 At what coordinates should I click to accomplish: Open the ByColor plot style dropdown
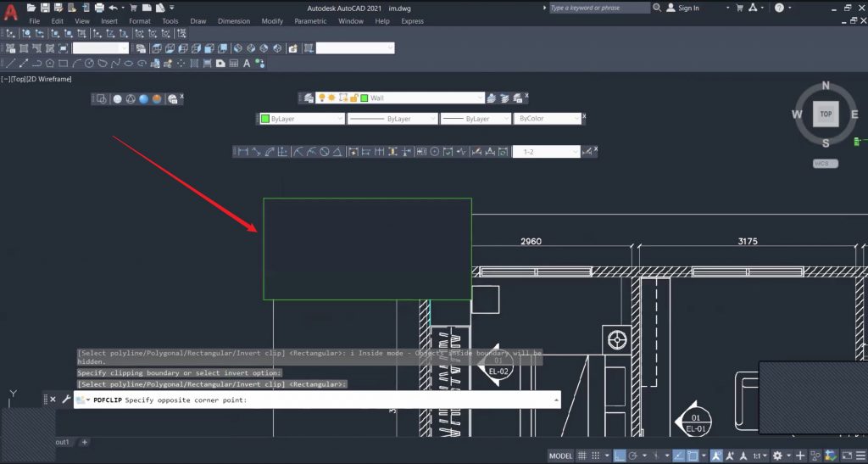pos(548,119)
